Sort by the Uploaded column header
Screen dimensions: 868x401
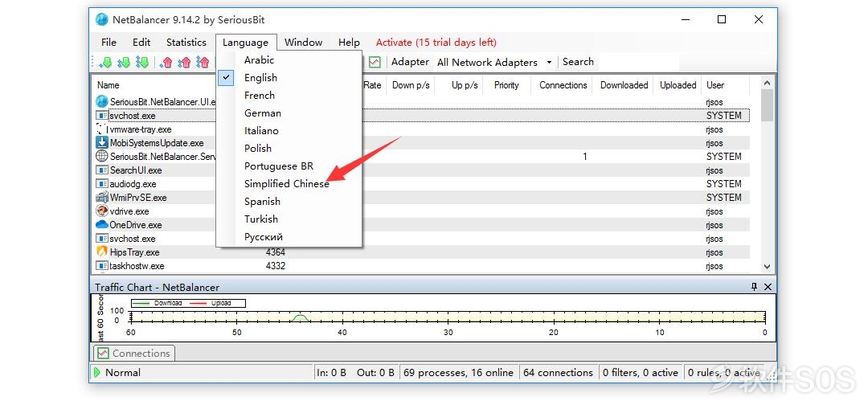[678, 84]
